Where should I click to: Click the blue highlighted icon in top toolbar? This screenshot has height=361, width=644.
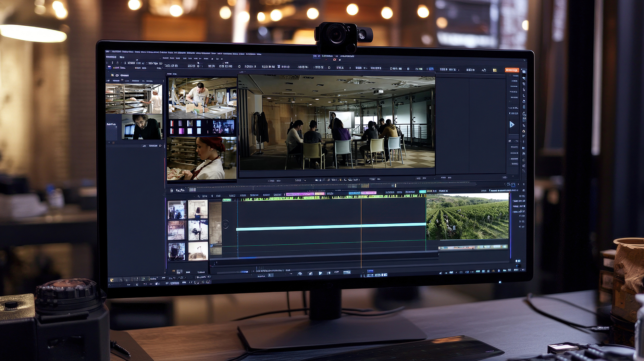tap(431, 69)
